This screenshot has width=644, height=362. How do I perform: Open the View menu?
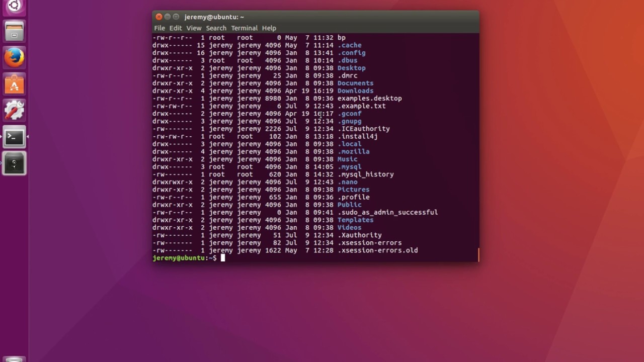194,28
